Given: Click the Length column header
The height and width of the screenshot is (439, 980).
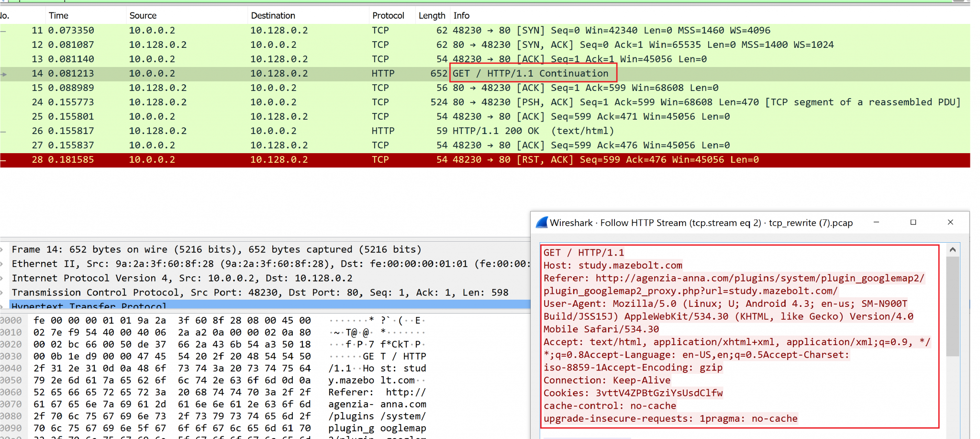Looking at the screenshot, I should coord(431,15).
